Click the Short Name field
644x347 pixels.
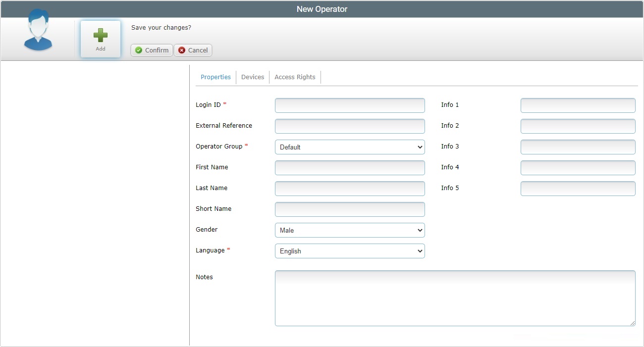[350, 209]
